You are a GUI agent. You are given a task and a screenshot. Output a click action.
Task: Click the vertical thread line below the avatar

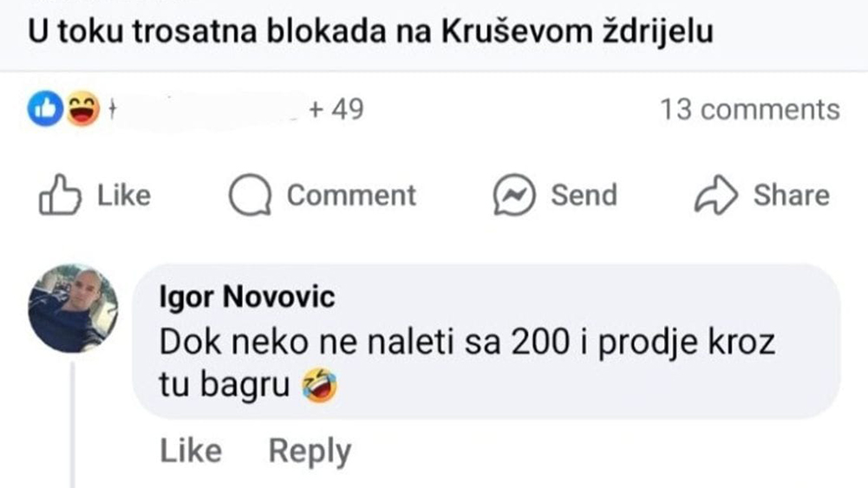73,425
